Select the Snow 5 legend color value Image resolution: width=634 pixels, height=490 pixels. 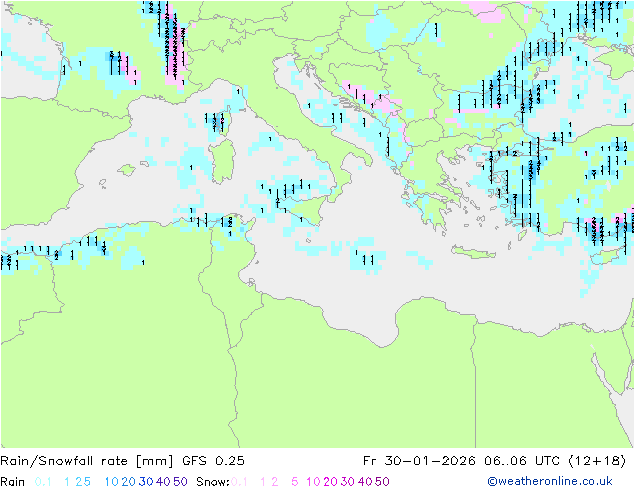(x=295, y=482)
